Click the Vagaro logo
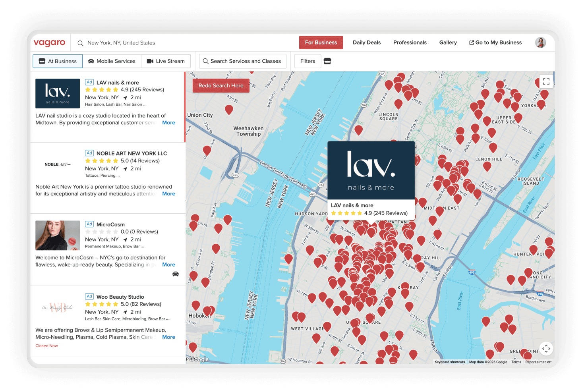This screenshot has width=586, height=392. coord(49,42)
